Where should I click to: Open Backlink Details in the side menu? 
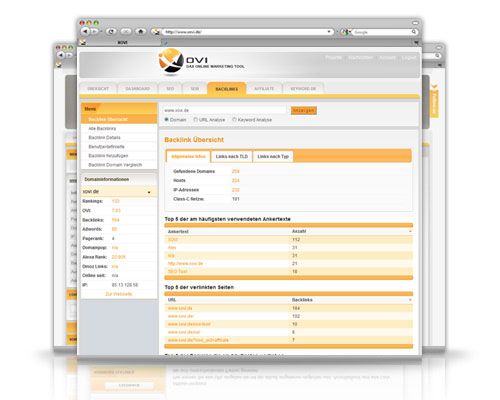pyautogui.click(x=119, y=137)
